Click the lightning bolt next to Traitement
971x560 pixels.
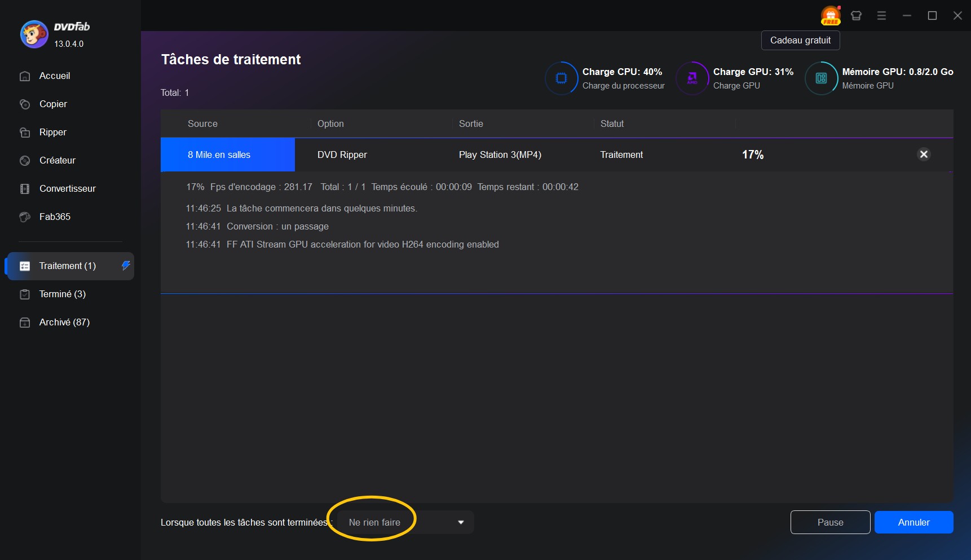pos(125,266)
